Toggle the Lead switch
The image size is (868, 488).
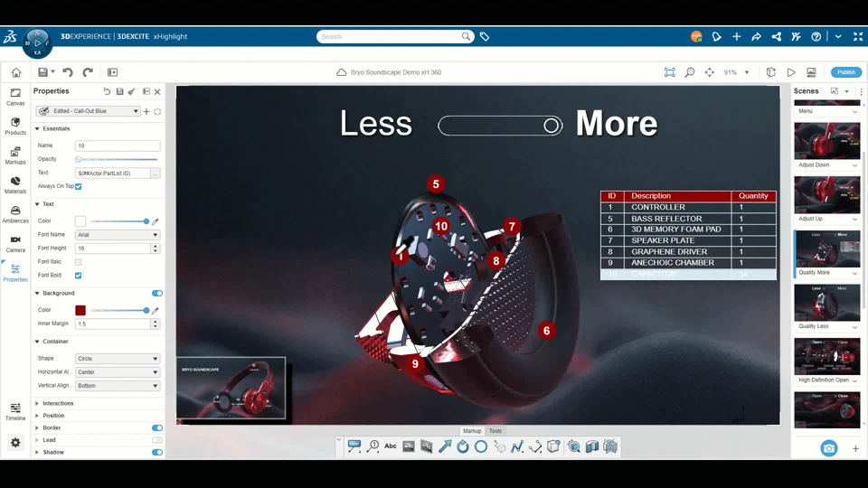[157, 440]
